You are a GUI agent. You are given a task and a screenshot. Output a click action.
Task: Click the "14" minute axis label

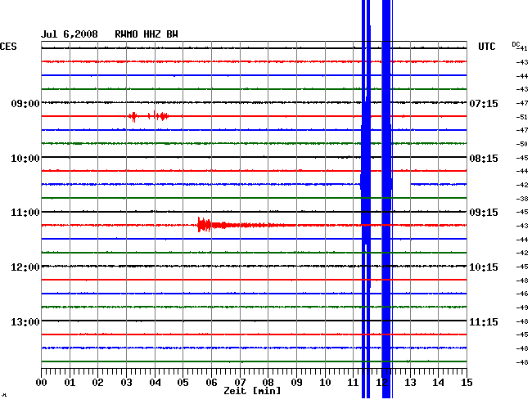439,383
